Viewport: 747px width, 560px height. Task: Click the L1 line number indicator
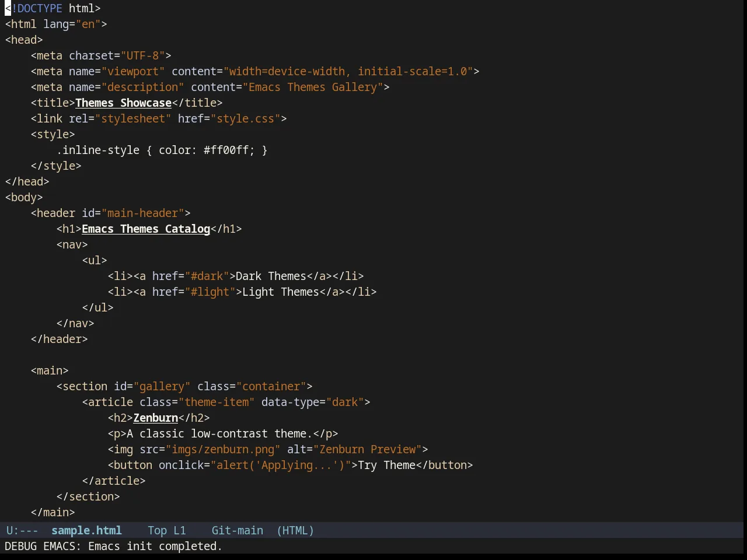click(180, 530)
